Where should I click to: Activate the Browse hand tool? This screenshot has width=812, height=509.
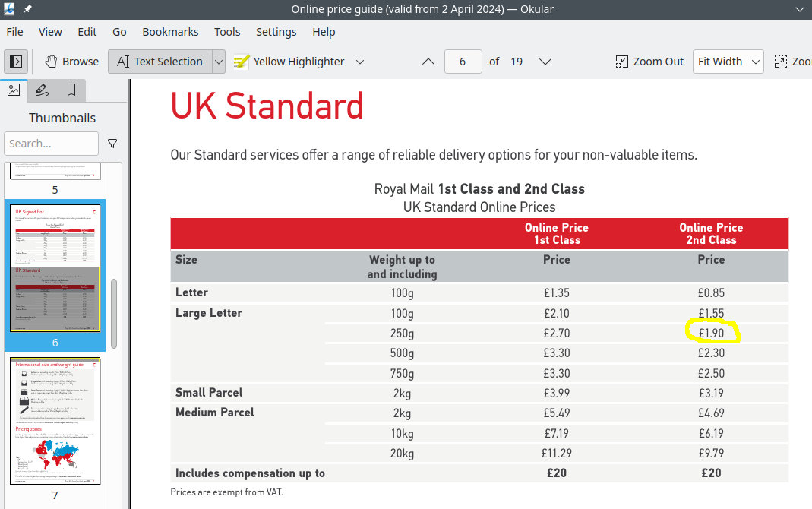tap(71, 62)
